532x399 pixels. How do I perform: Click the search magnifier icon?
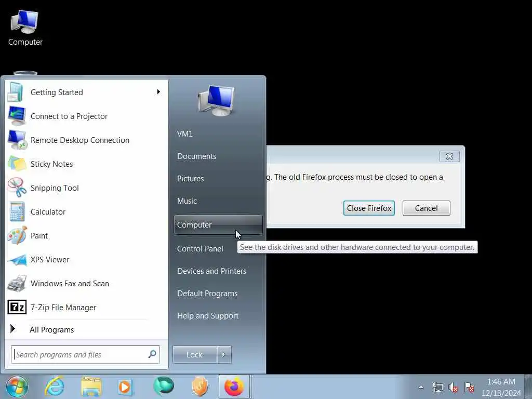(152, 354)
